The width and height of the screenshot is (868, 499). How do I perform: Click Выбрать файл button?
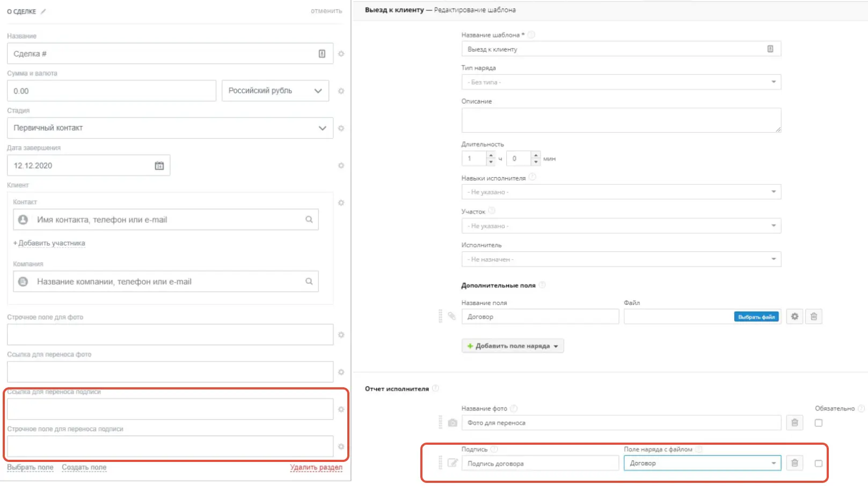[x=756, y=317]
